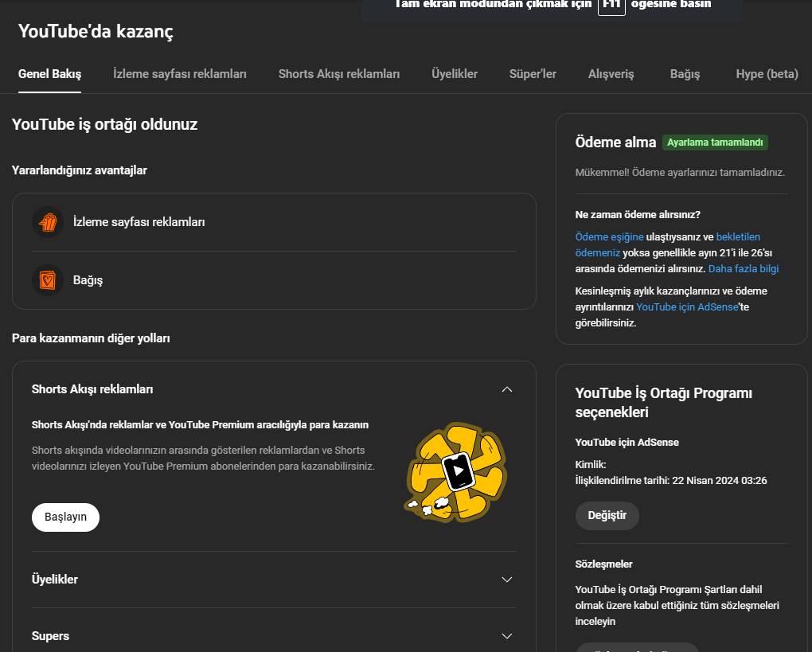Viewport: 812px width, 652px height.
Task: Click the Yararlandığınız avantajlar label
Action: point(80,170)
